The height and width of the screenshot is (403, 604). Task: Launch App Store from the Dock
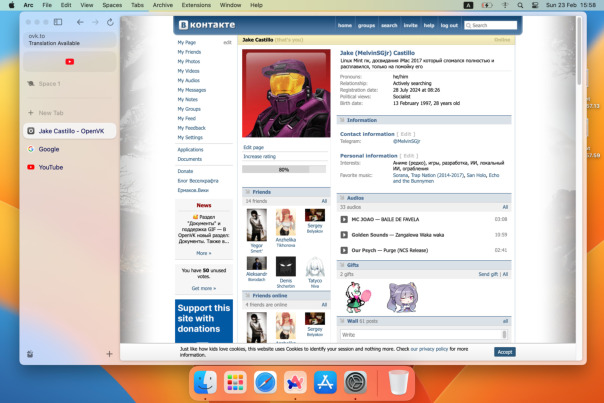[325, 382]
